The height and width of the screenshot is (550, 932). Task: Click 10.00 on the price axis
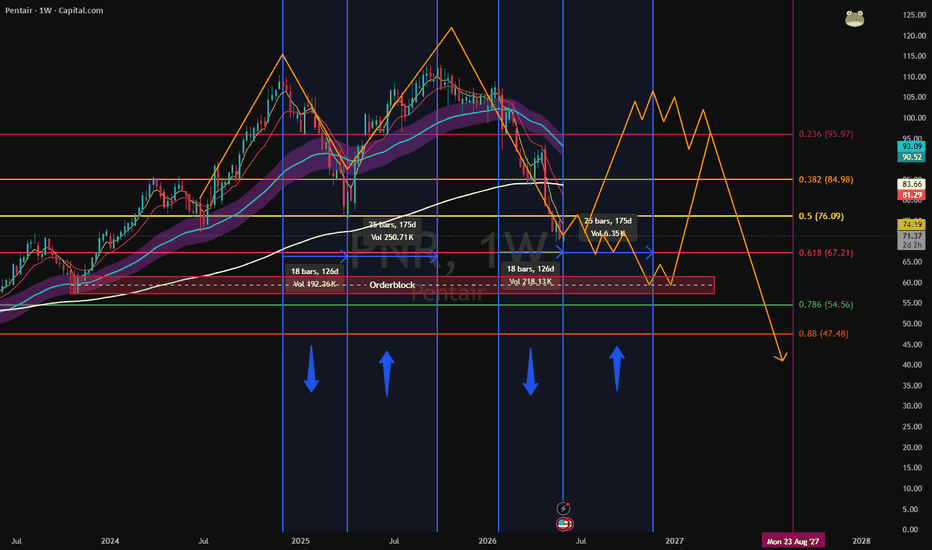[x=914, y=488]
